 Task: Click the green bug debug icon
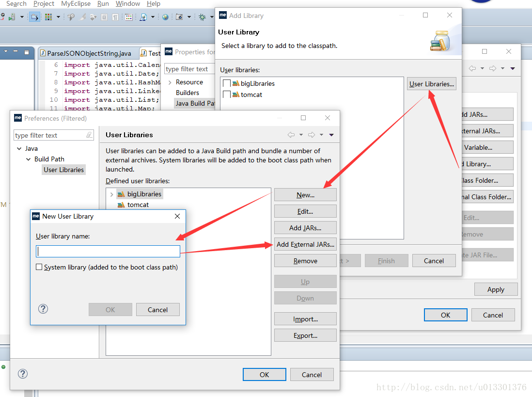(203, 17)
